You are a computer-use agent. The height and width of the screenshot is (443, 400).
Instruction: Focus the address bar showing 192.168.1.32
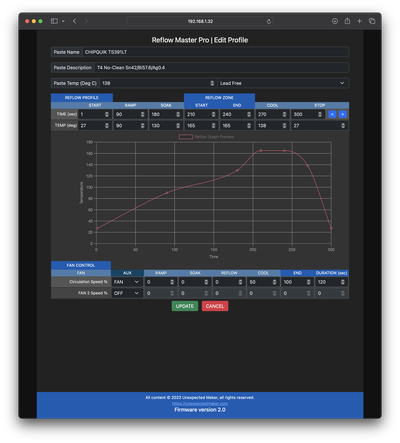click(x=200, y=21)
